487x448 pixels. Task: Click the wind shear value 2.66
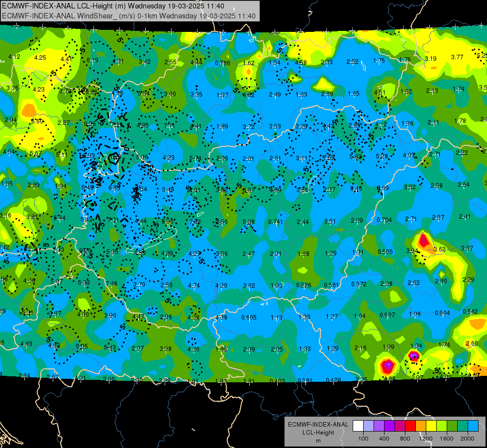tap(472, 343)
